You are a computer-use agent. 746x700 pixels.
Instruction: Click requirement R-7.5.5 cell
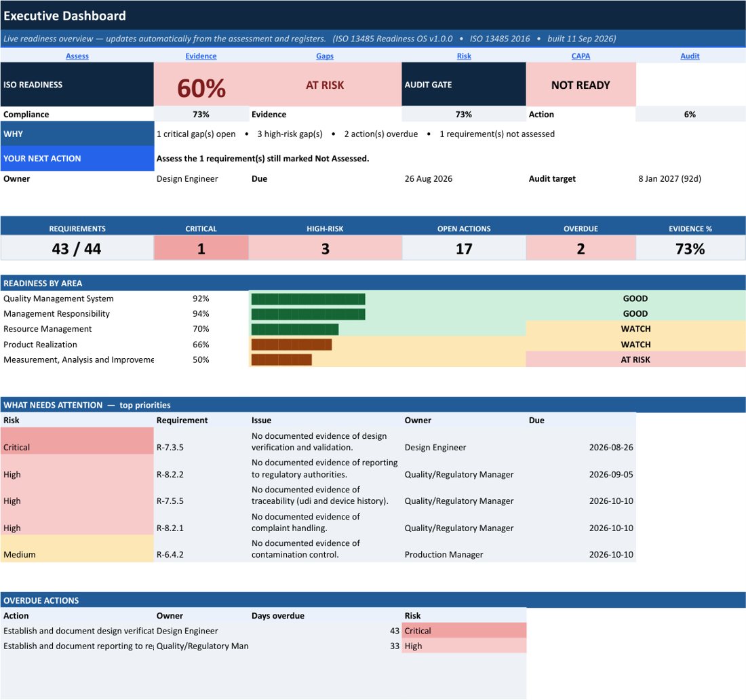(x=201, y=494)
